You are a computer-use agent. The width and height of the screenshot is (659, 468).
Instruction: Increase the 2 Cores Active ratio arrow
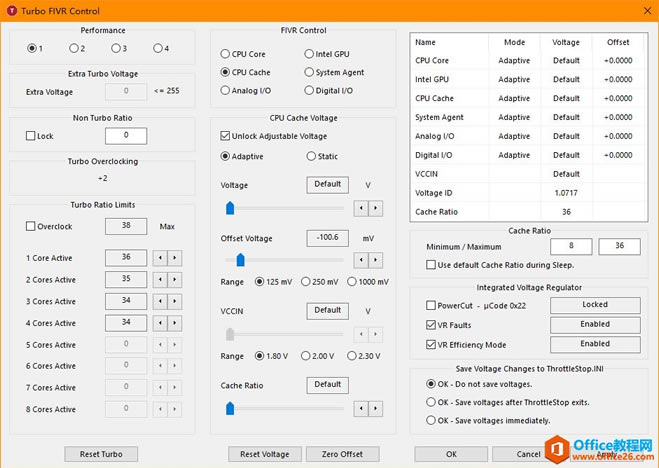[x=175, y=280]
